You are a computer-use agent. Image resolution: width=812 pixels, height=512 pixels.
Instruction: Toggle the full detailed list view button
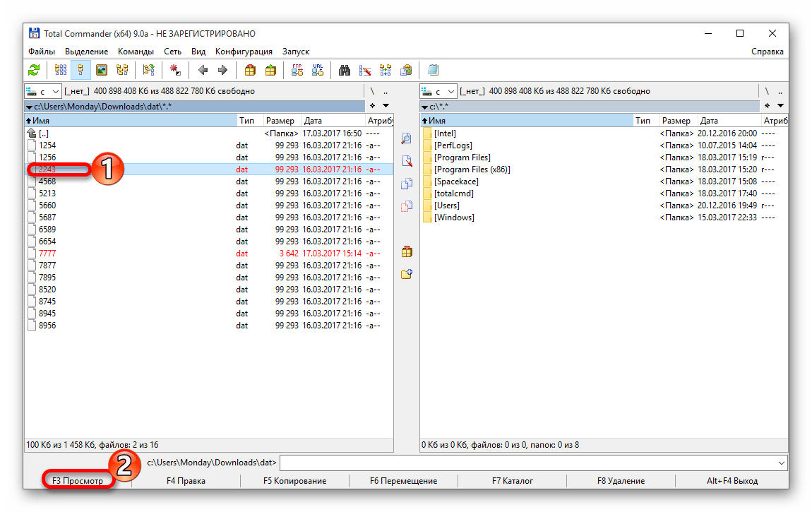(x=80, y=70)
